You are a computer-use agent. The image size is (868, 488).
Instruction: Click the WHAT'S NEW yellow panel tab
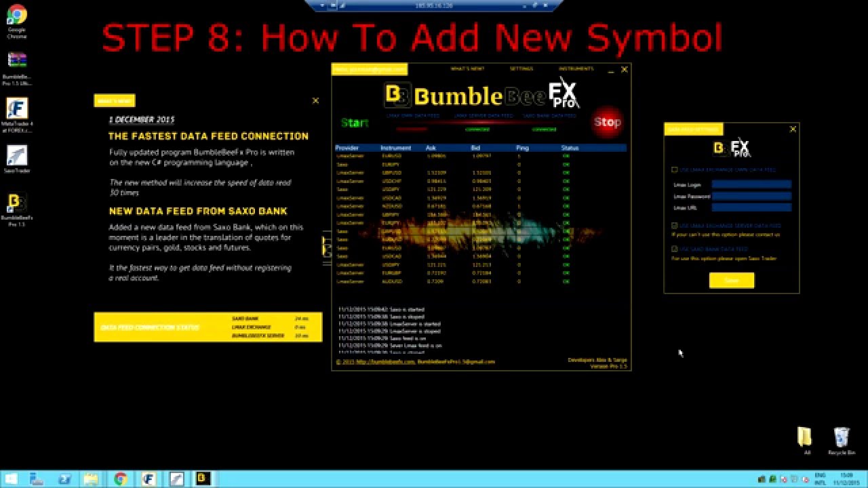[115, 101]
